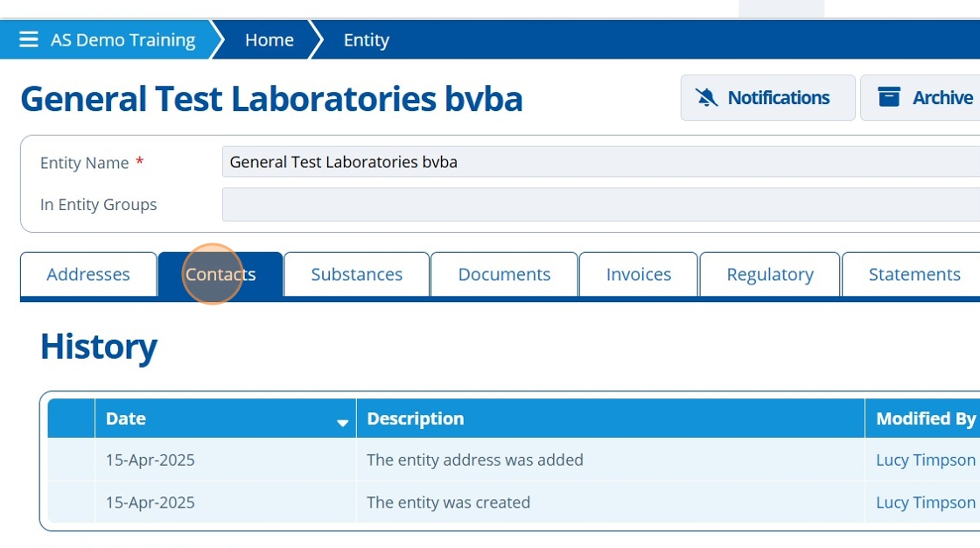Select the Invoices tab

639,275
